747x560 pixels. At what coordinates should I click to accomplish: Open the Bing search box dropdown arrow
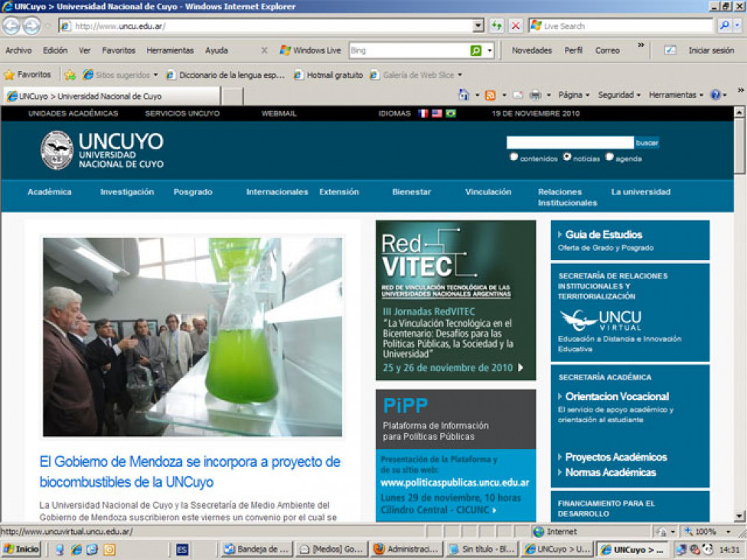pyautogui.click(x=489, y=50)
